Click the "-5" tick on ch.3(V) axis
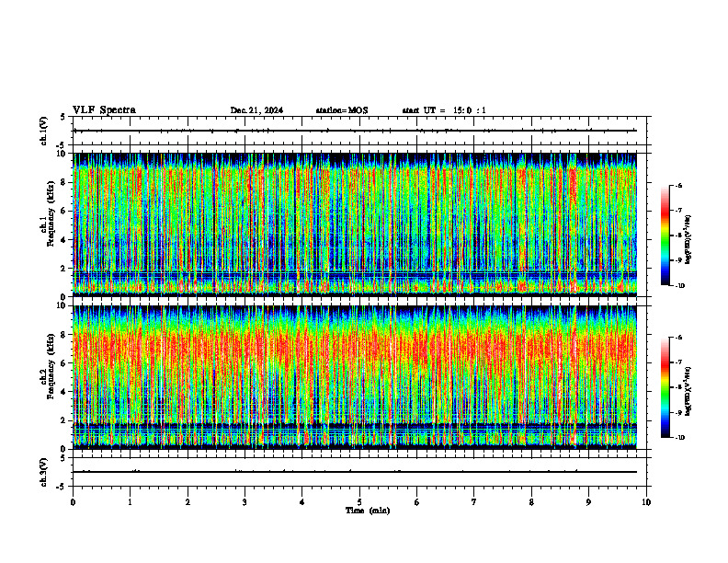 [x=62, y=487]
